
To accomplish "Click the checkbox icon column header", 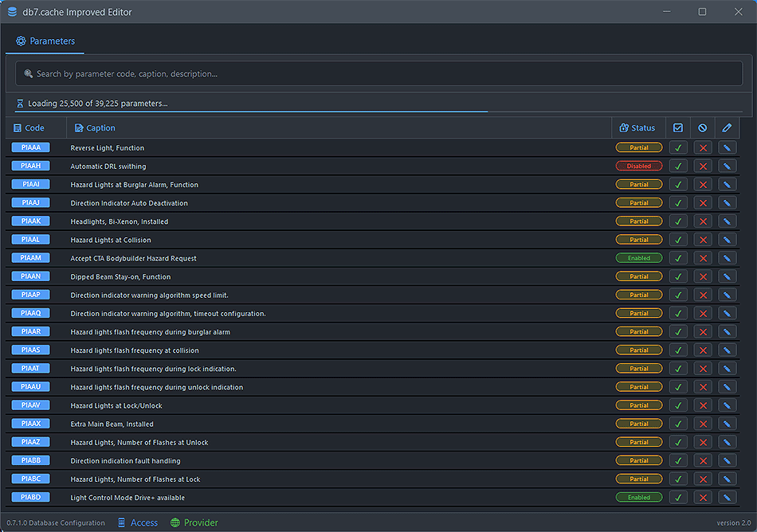I will 678,127.
